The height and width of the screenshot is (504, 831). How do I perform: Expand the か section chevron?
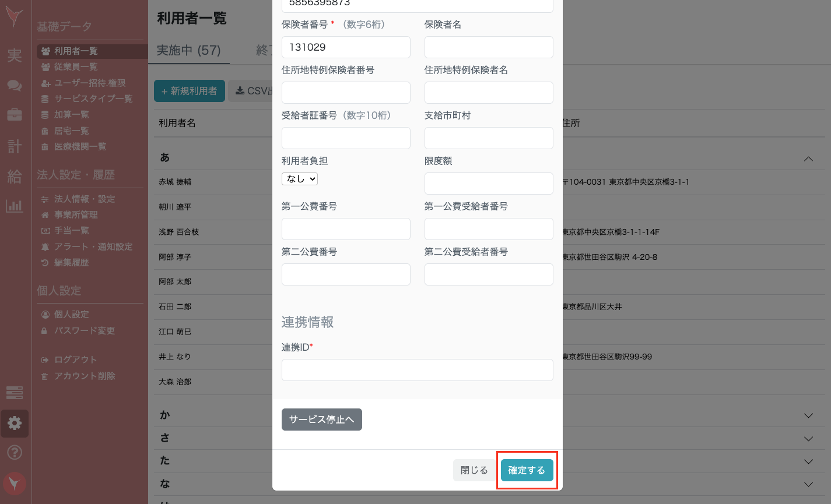pos(808,415)
